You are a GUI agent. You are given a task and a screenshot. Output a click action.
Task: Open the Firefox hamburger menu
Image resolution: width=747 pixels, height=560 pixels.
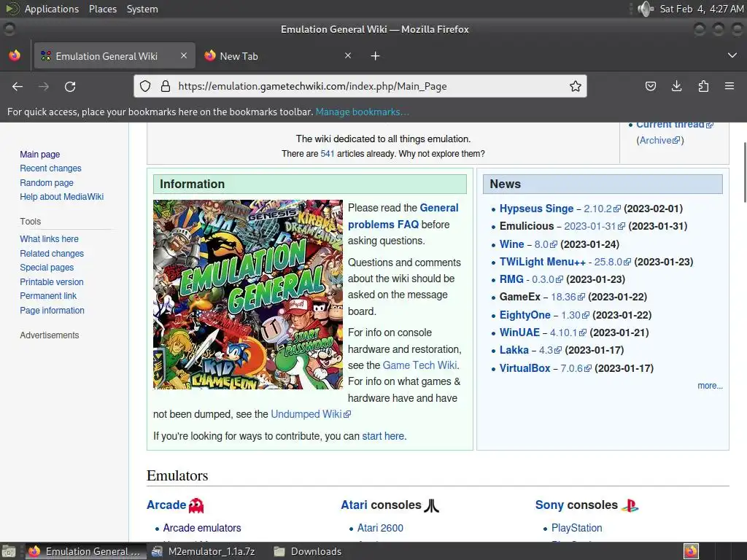pyautogui.click(x=729, y=86)
